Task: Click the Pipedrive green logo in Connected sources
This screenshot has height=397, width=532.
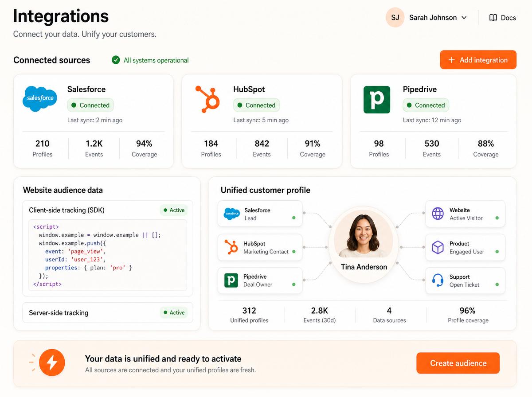Action: pos(377,99)
